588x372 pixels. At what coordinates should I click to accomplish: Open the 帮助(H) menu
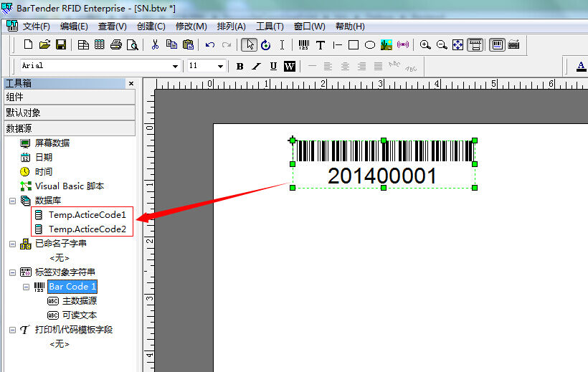(350, 27)
